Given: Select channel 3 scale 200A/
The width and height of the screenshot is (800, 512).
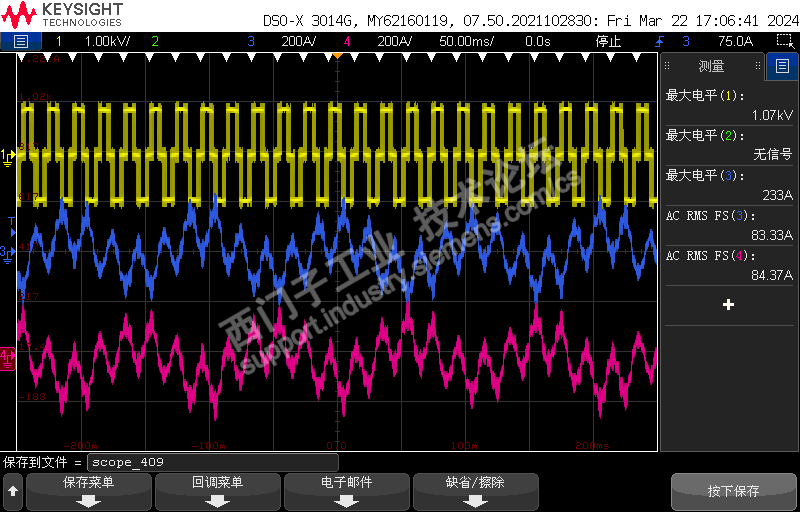Looking at the screenshot, I should click(x=298, y=42).
